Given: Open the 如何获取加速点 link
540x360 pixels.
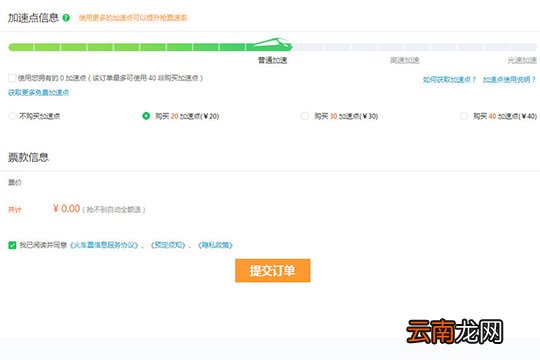Looking at the screenshot, I should tap(449, 80).
